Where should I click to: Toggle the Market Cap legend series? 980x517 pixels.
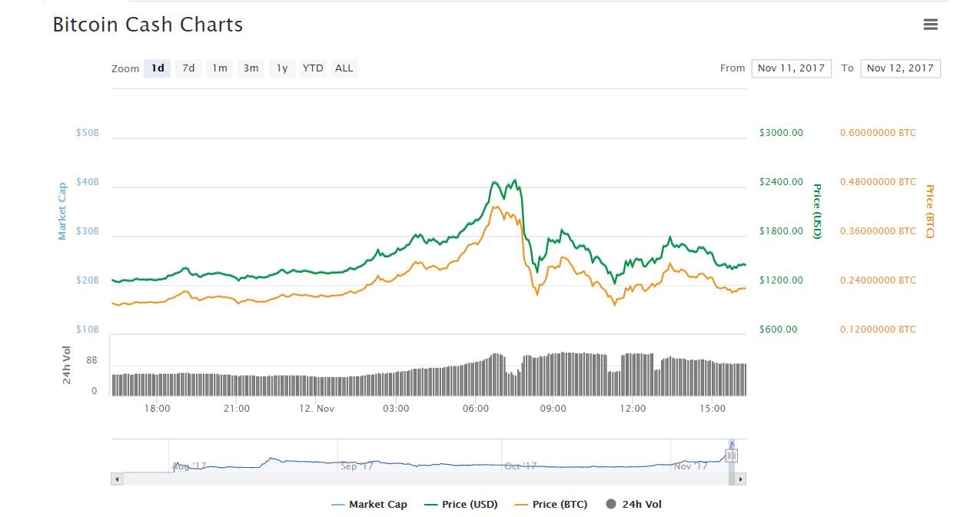(369, 505)
